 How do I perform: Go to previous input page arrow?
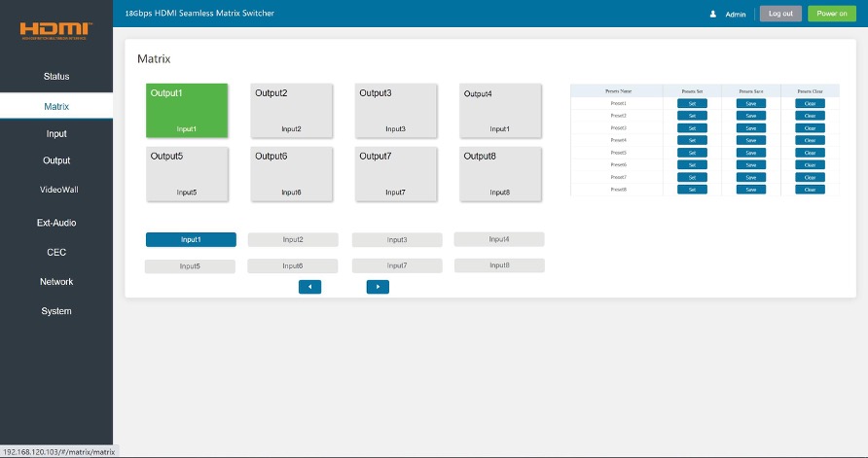tap(310, 287)
